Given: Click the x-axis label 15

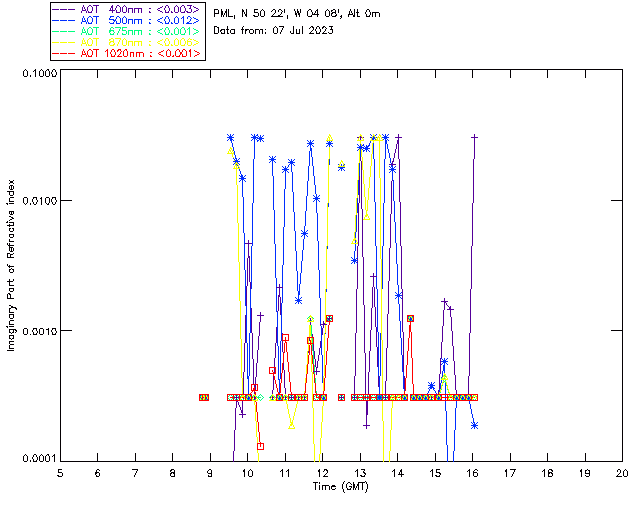Looking at the screenshot, I should pyautogui.click(x=435, y=473).
